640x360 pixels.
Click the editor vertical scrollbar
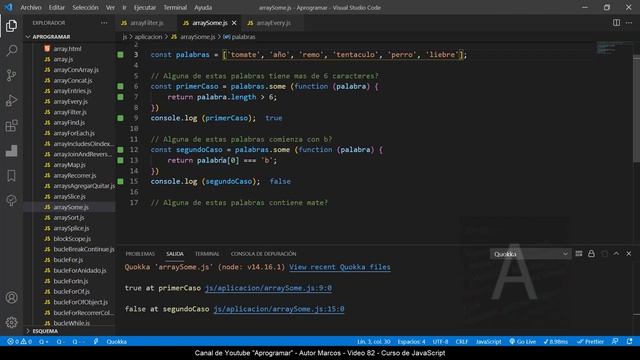pos(636,110)
